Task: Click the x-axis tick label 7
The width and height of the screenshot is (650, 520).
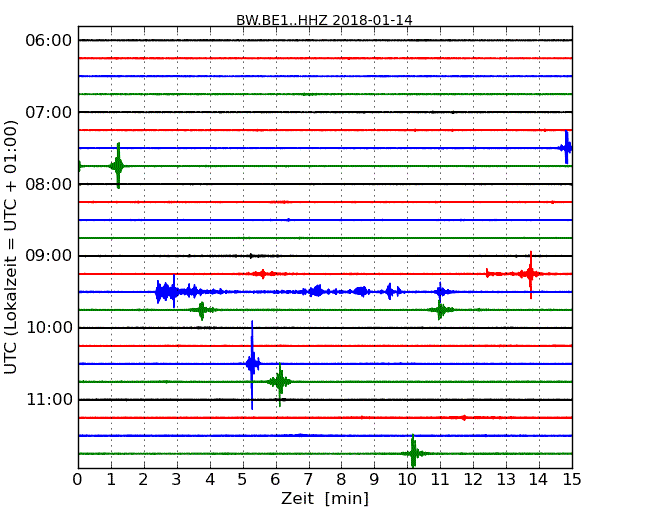Action: (x=308, y=479)
